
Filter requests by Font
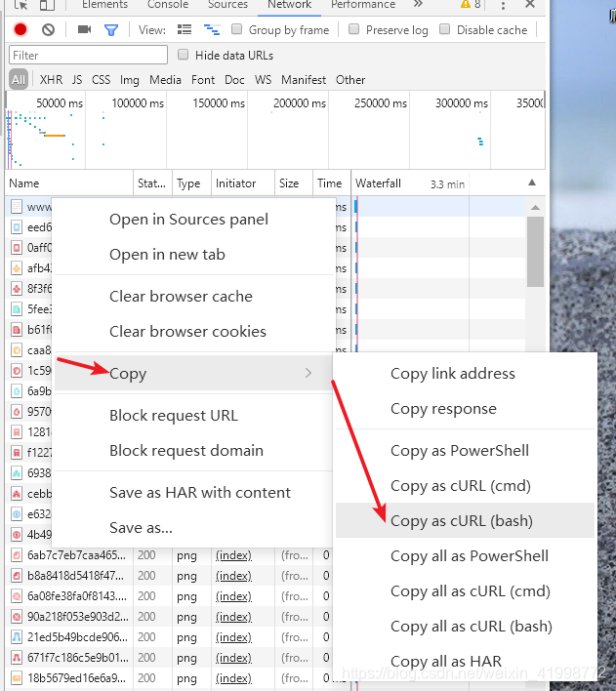[x=203, y=80]
